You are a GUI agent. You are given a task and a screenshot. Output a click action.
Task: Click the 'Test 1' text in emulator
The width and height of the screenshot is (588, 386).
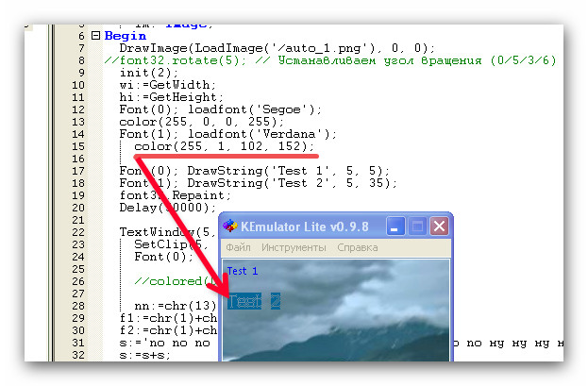pyautogui.click(x=243, y=271)
